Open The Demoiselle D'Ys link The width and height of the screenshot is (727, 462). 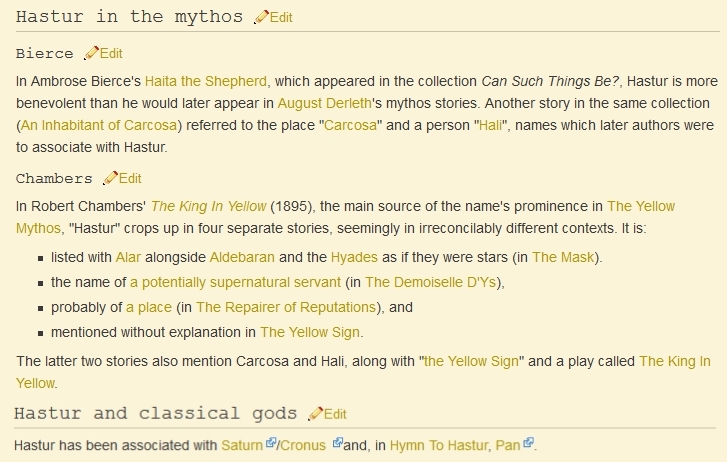433,282
